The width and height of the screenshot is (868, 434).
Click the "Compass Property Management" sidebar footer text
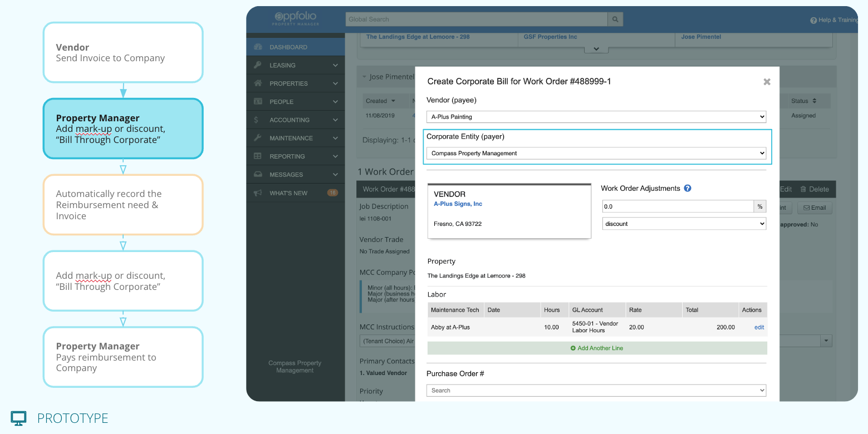point(295,367)
